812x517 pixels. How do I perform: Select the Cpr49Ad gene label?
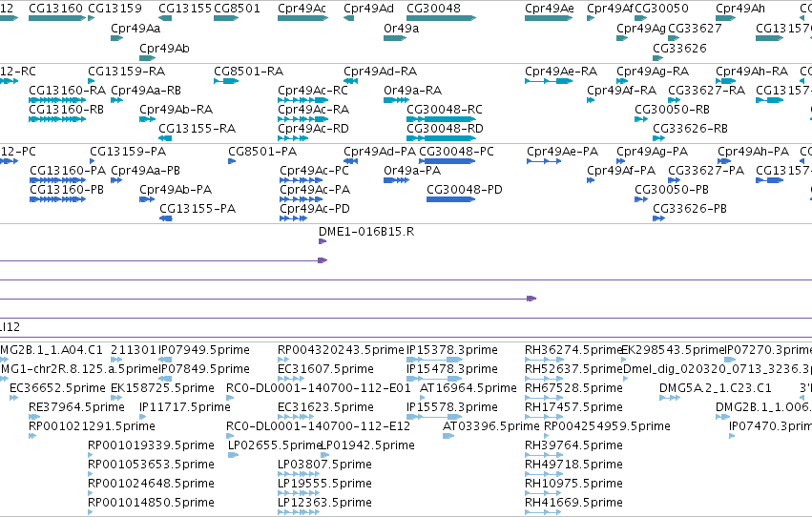(x=368, y=9)
